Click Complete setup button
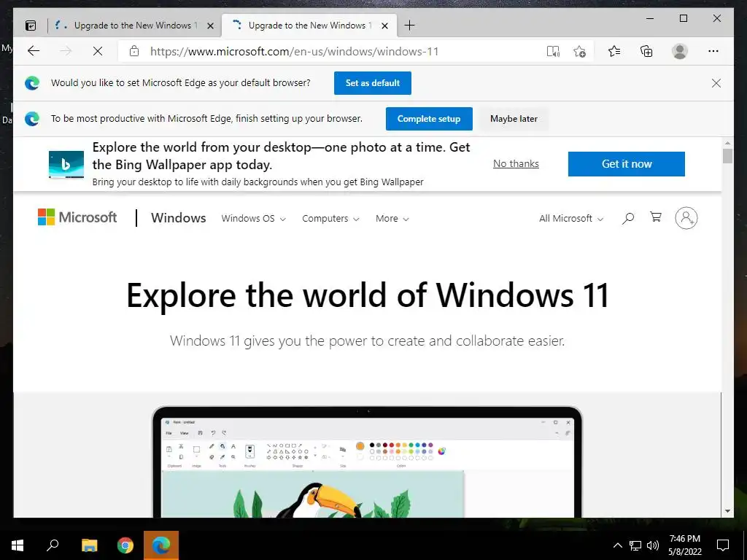The image size is (747, 560). click(x=429, y=119)
